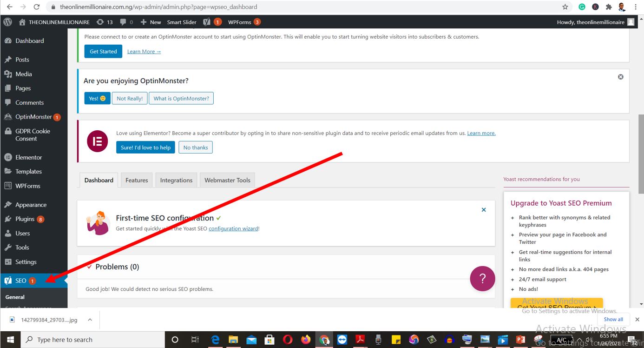Open Smart Slider in admin bar
This screenshot has height=348, width=644.
182,22
